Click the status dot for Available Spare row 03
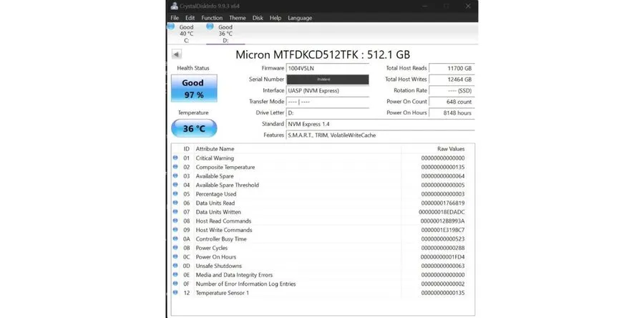Viewport: 644px width, 318px height. pos(175,176)
